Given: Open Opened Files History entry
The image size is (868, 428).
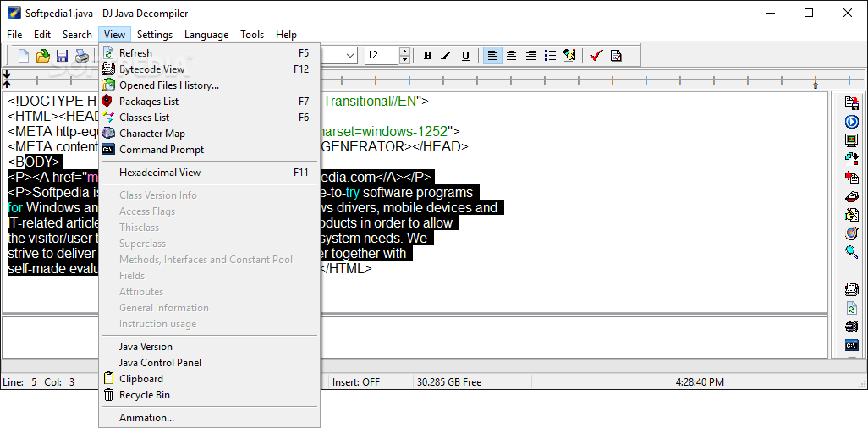Looking at the screenshot, I should (x=209, y=85).
